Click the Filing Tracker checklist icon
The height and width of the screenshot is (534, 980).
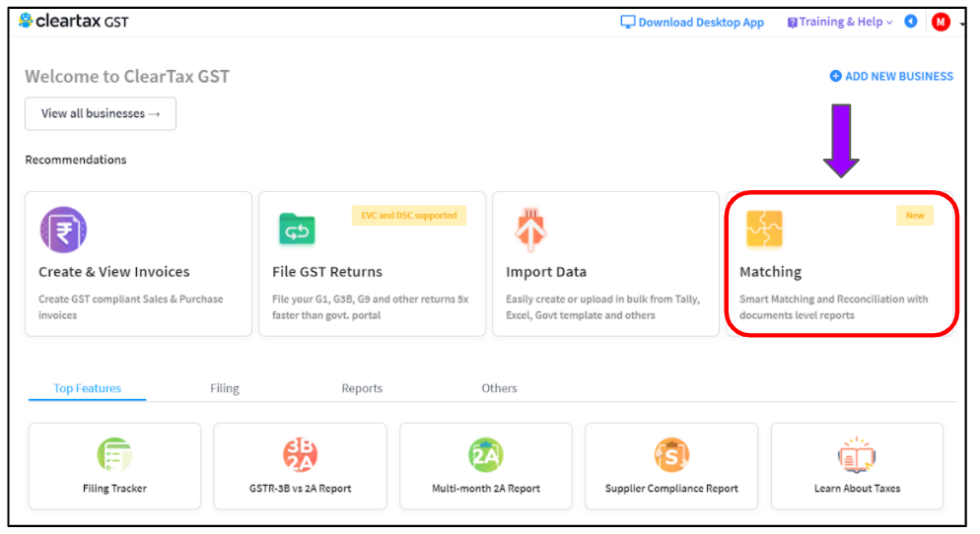point(114,454)
